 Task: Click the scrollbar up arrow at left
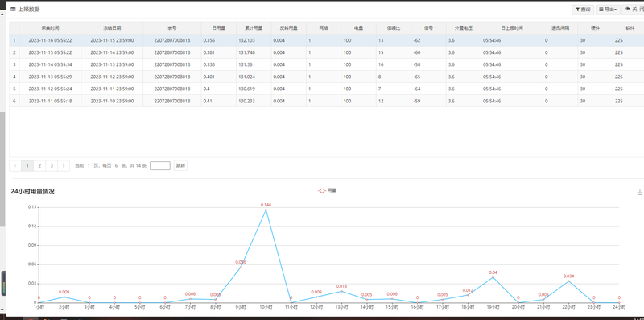pos(2,15)
